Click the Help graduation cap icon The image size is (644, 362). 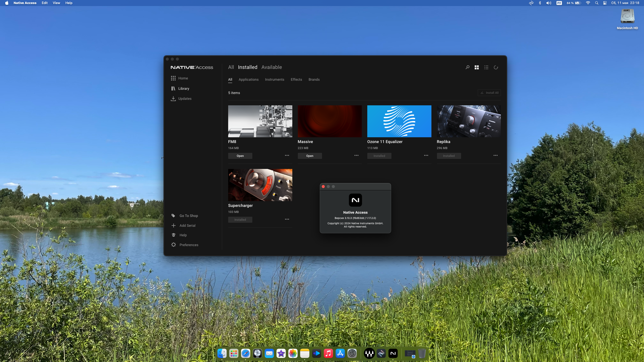pyautogui.click(x=173, y=235)
